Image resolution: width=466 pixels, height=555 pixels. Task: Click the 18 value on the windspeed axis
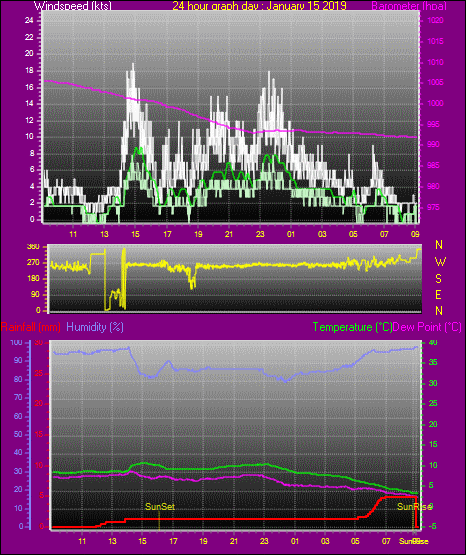[x=29, y=70]
